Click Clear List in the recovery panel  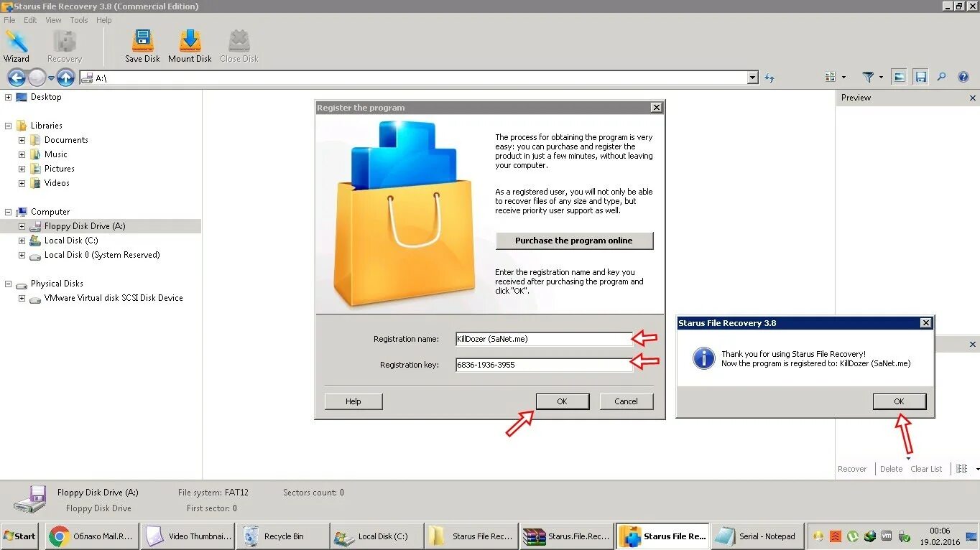click(926, 469)
